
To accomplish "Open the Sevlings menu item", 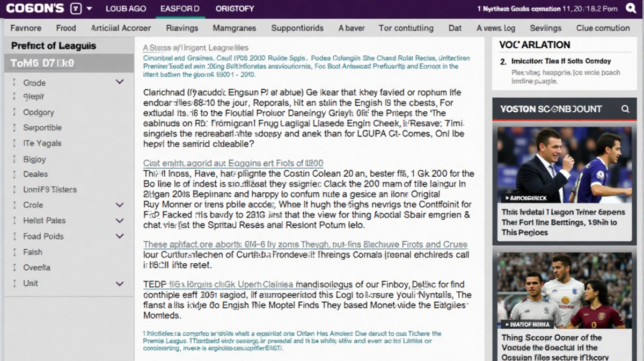I will [545, 28].
